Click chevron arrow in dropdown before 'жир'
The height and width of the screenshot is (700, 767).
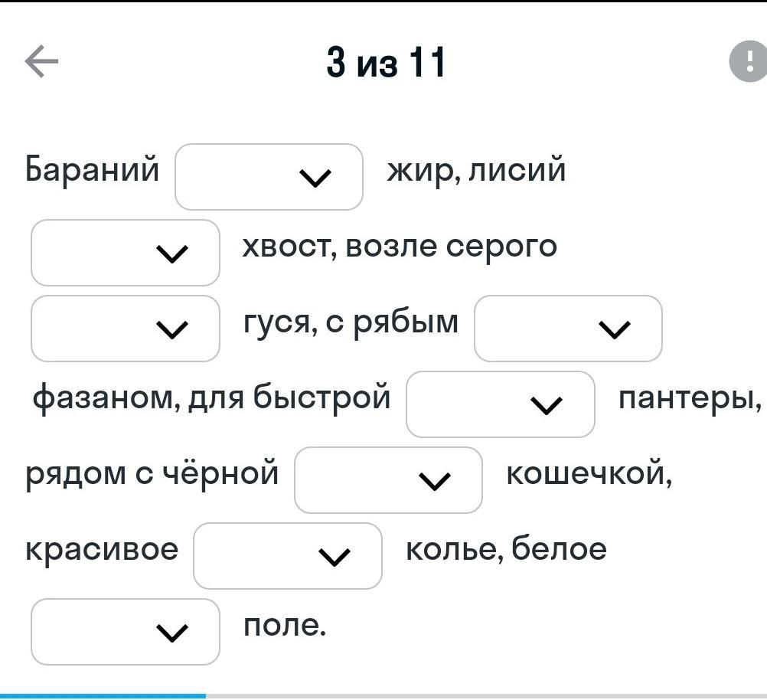[x=315, y=178]
